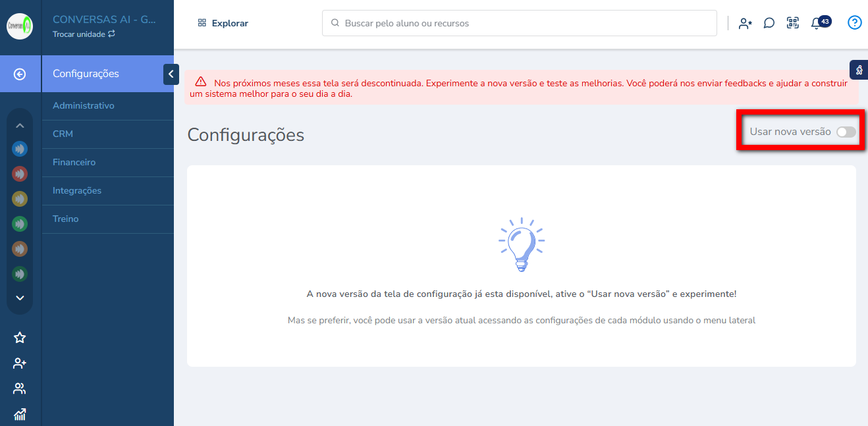The height and width of the screenshot is (426, 868).
Task: Open the people group icon in sidebar
Action: point(20,388)
